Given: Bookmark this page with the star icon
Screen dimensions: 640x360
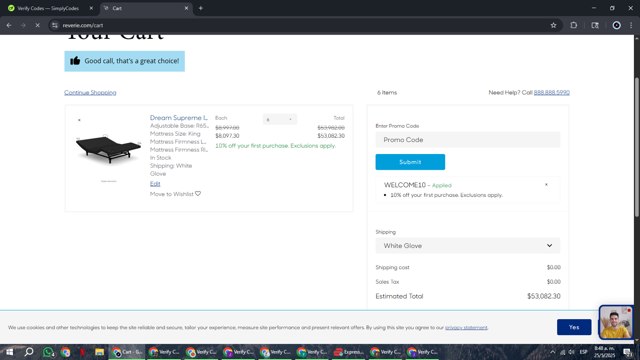Looking at the screenshot, I should 553,25.
